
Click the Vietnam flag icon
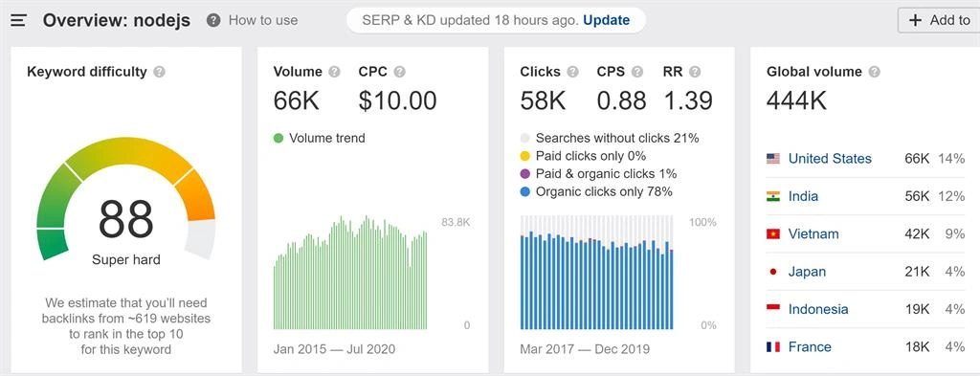pos(773,234)
